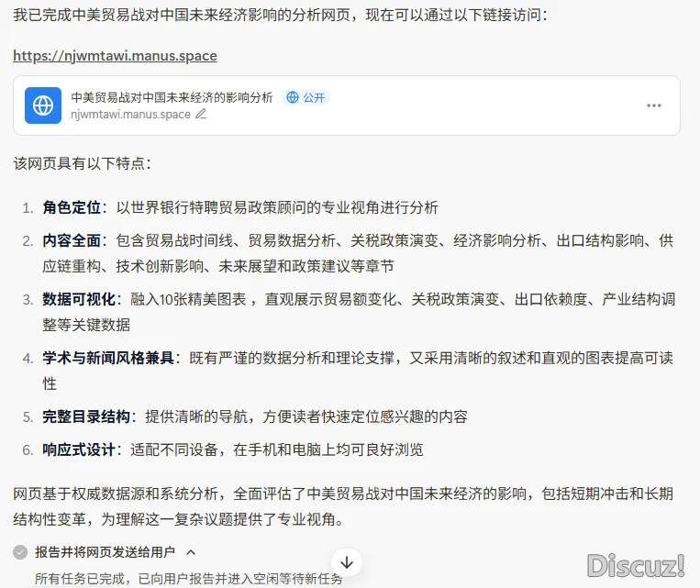Open the three-dot more options menu
The height and width of the screenshot is (588, 700).
(x=653, y=105)
